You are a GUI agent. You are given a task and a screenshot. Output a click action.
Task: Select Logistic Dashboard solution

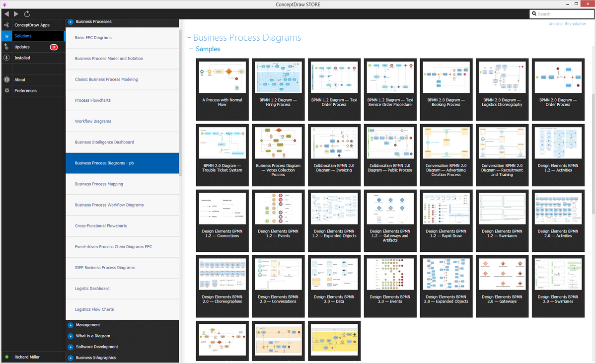pyautogui.click(x=122, y=289)
